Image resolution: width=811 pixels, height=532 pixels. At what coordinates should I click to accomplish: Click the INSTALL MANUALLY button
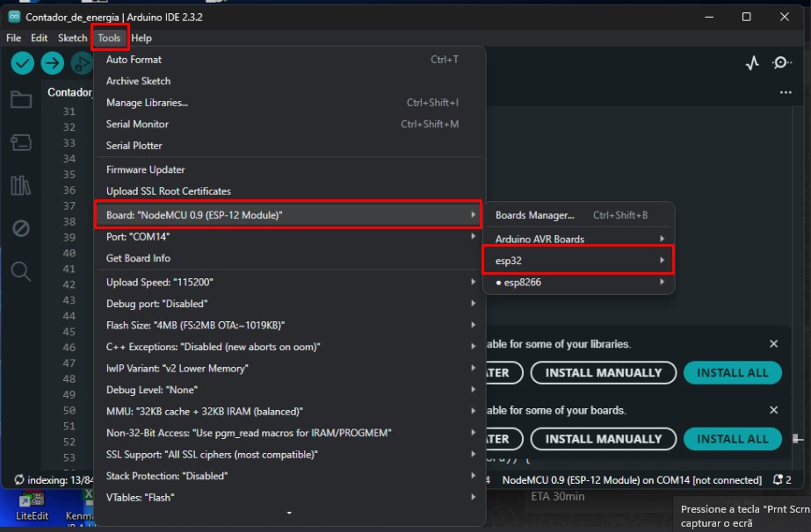coord(603,372)
